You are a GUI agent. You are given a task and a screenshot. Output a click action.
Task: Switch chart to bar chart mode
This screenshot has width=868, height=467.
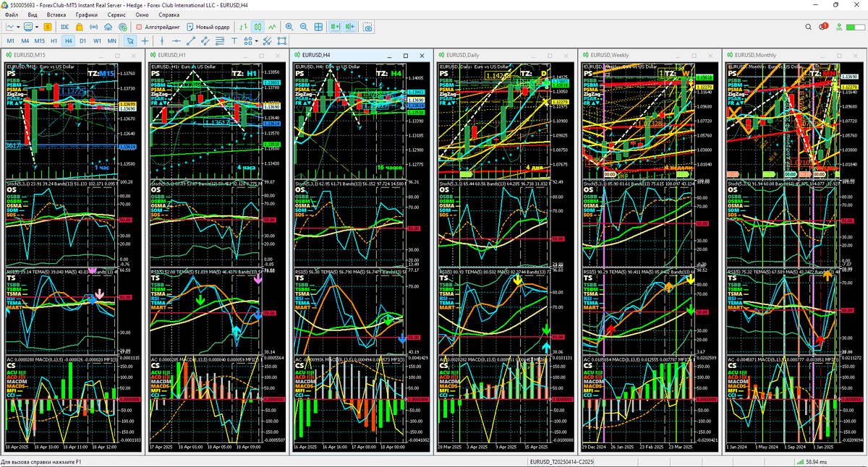pyautogui.click(x=243, y=27)
